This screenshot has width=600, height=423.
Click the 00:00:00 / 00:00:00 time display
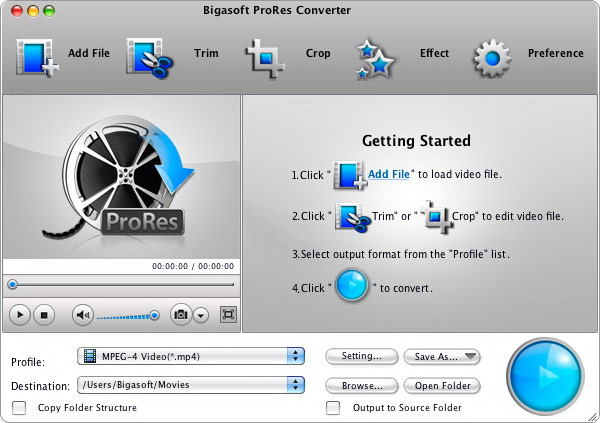pyautogui.click(x=193, y=266)
